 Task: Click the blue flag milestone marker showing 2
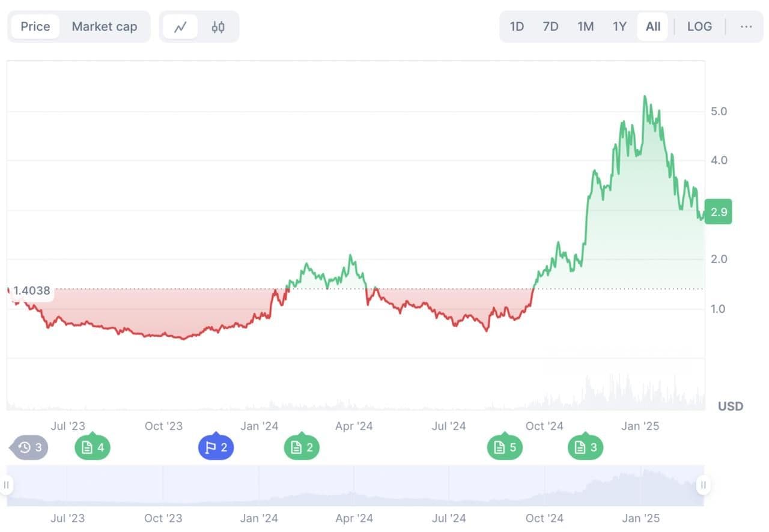pos(216,447)
